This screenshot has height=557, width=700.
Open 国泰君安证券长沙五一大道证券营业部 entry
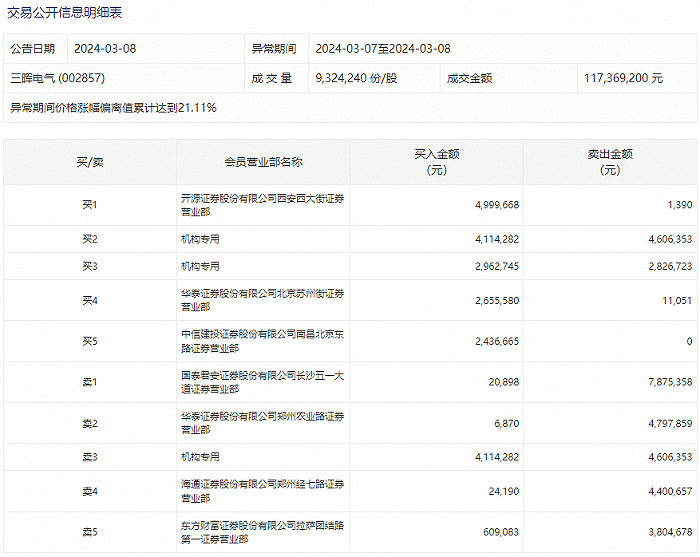(x=262, y=382)
